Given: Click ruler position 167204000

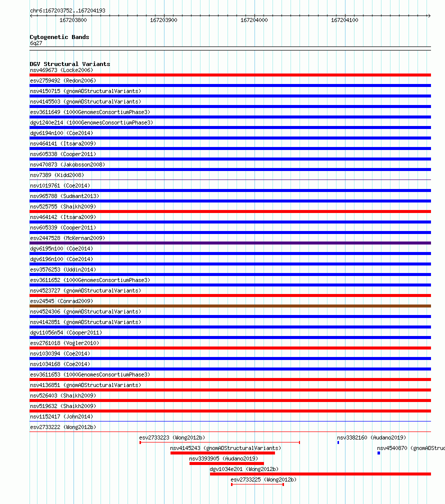Looking at the screenshot, I should click(x=254, y=20).
